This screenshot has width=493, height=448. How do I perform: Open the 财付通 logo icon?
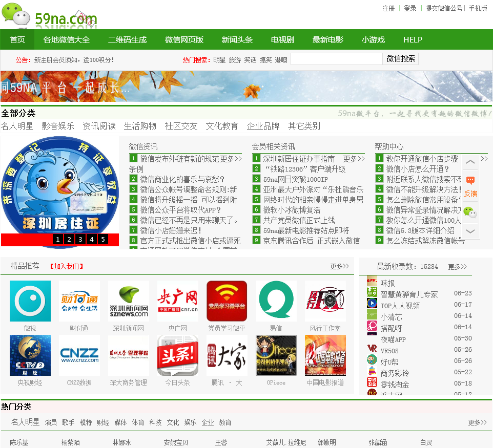(x=79, y=301)
